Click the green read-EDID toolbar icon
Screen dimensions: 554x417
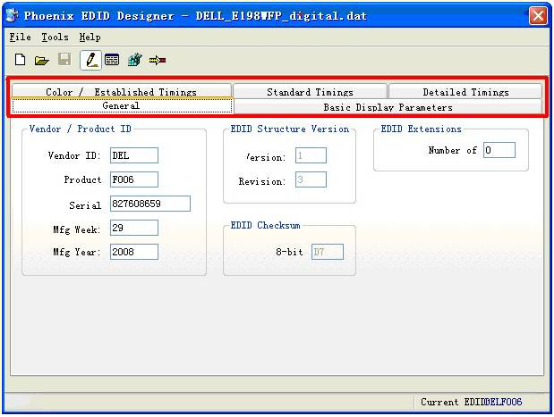pyautogui.click(x=135, y=60)
